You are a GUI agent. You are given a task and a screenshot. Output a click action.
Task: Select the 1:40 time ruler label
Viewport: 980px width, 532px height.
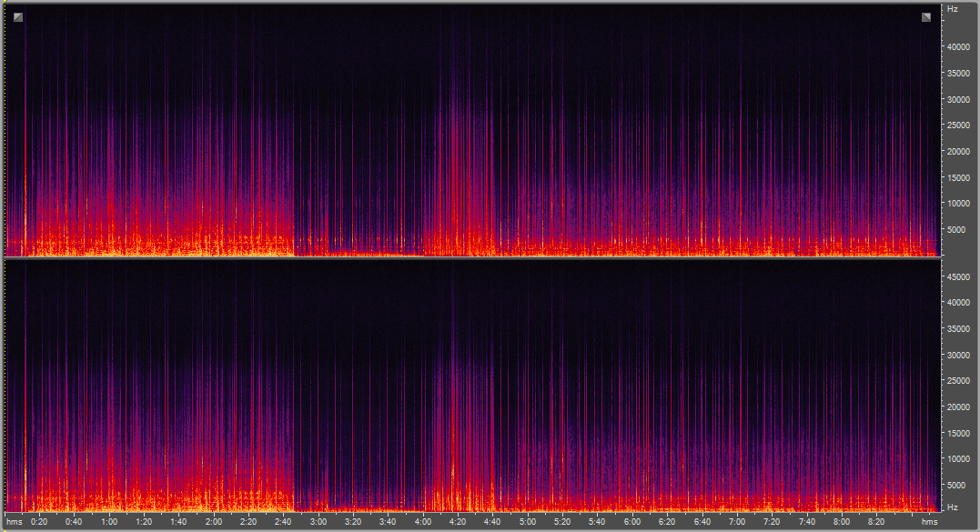(178, 522)
